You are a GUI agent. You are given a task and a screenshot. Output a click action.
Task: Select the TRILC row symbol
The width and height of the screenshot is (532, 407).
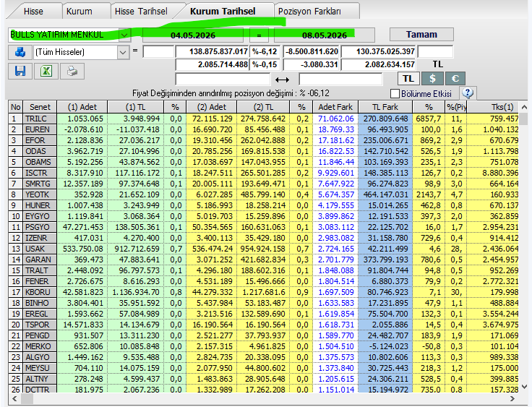(40, 119)
